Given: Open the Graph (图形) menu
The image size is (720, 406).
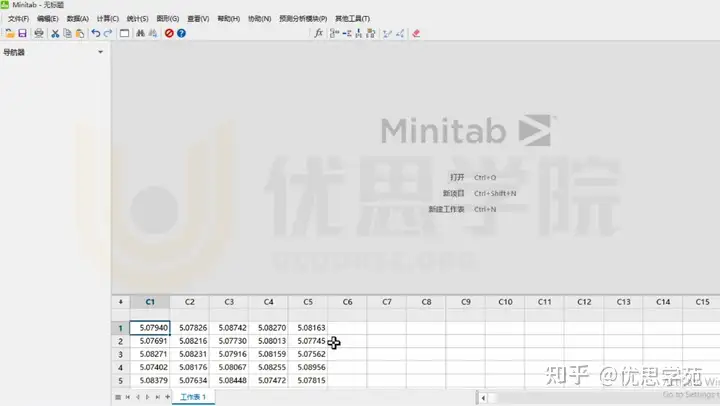Looking at the screenshot, I should point(168,19).
